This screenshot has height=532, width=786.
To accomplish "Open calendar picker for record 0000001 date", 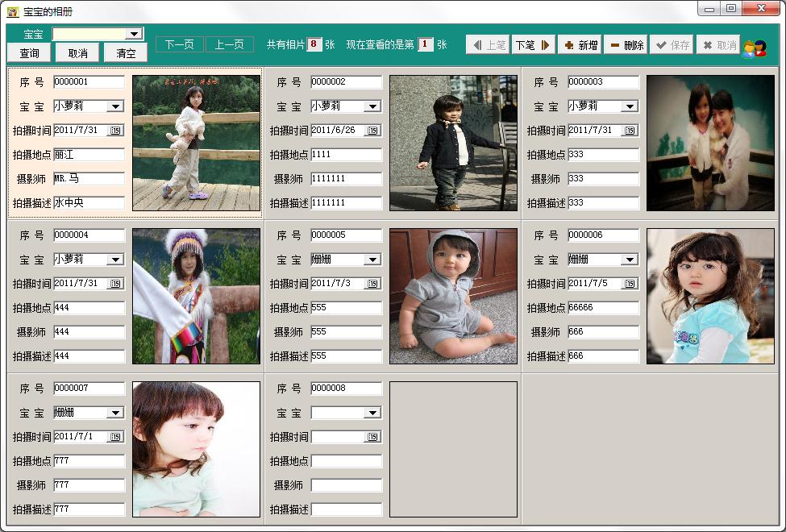I will pos(114,131).
